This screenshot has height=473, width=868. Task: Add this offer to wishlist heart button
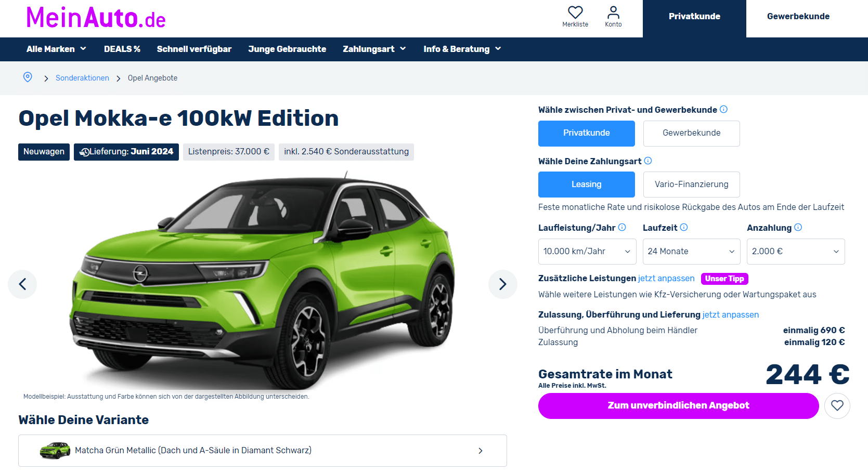point(837,405)
